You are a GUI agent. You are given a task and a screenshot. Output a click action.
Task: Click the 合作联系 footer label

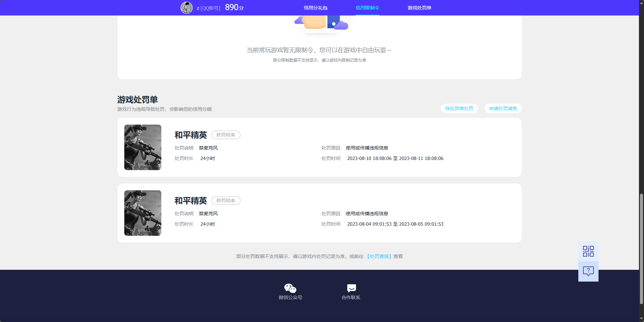pyautogui.click(x=351, y=297)
